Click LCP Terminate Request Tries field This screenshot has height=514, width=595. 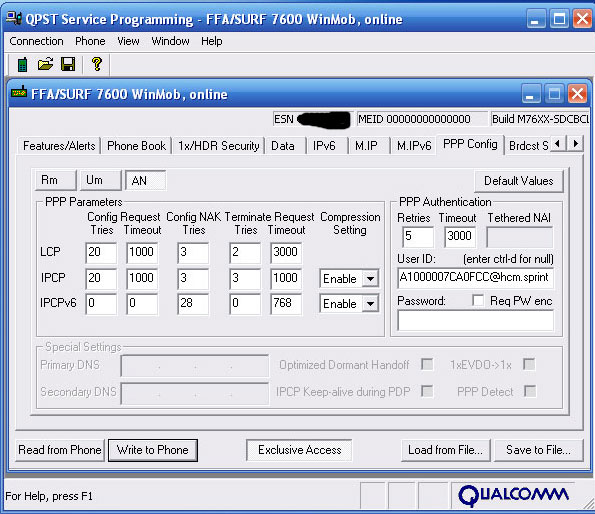[x=245, y=253]
